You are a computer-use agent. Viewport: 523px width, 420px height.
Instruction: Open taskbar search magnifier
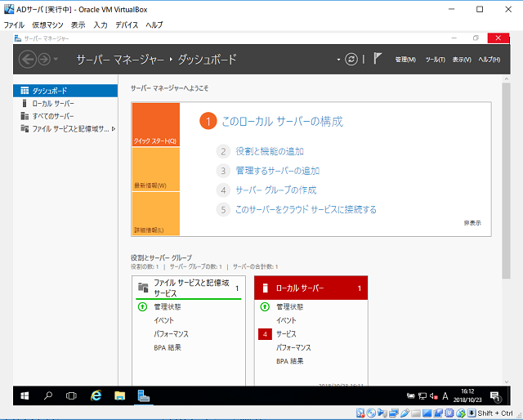tap(47, 396)
